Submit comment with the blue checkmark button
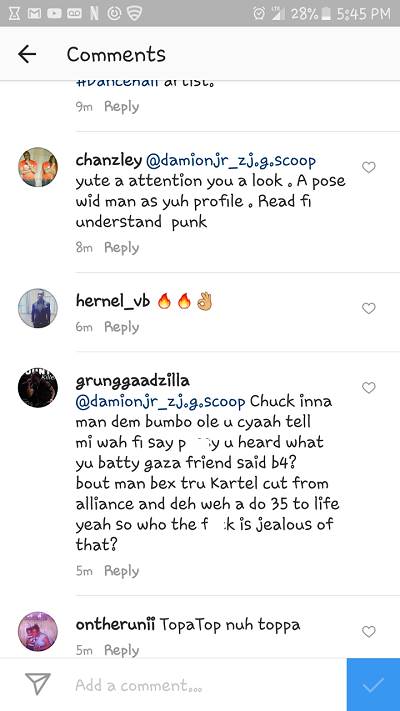Screen dimensions: 400x711 pos(373,685)
